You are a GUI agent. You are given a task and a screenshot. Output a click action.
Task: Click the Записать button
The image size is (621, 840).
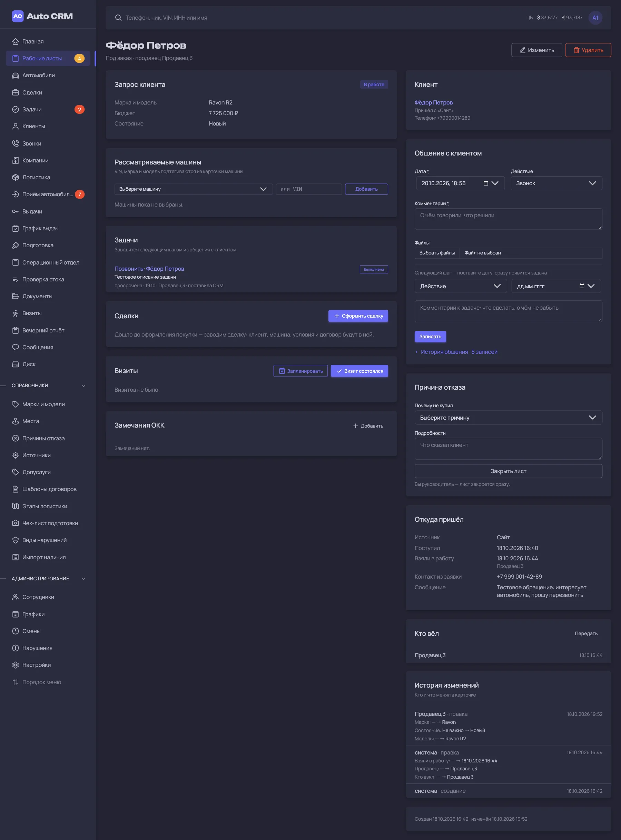(x=430, y=337)
